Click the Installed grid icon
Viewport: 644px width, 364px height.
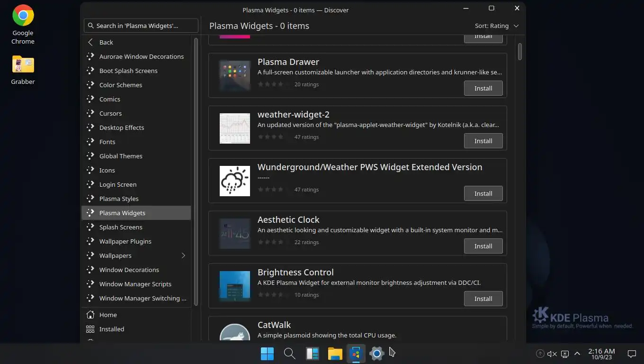90,329
